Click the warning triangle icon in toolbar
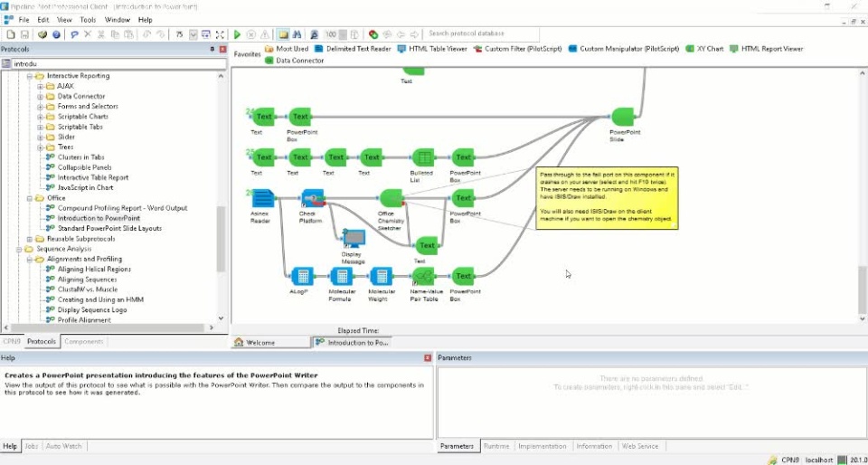This screenshot has width=868, height=465. coord(265,34)
